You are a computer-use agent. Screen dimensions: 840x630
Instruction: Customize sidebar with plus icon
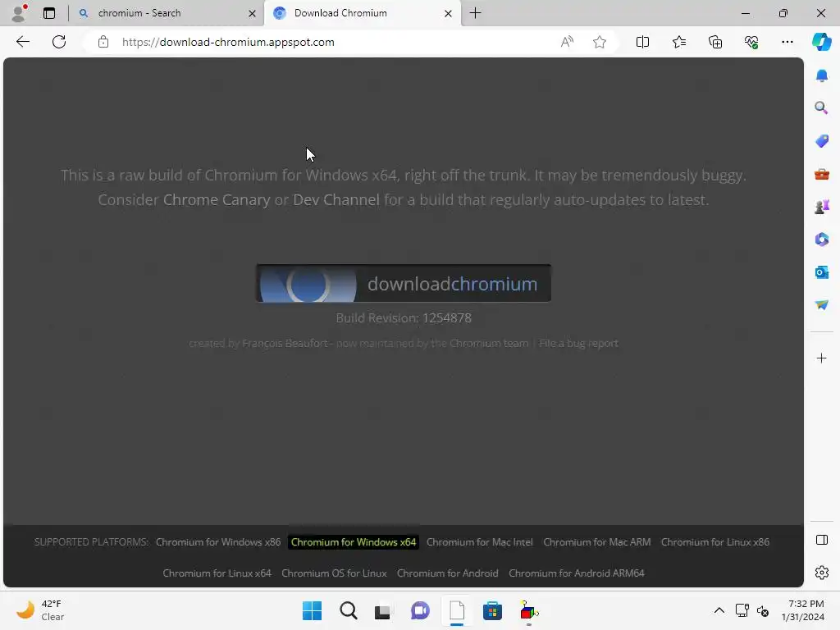click(821, 358)
